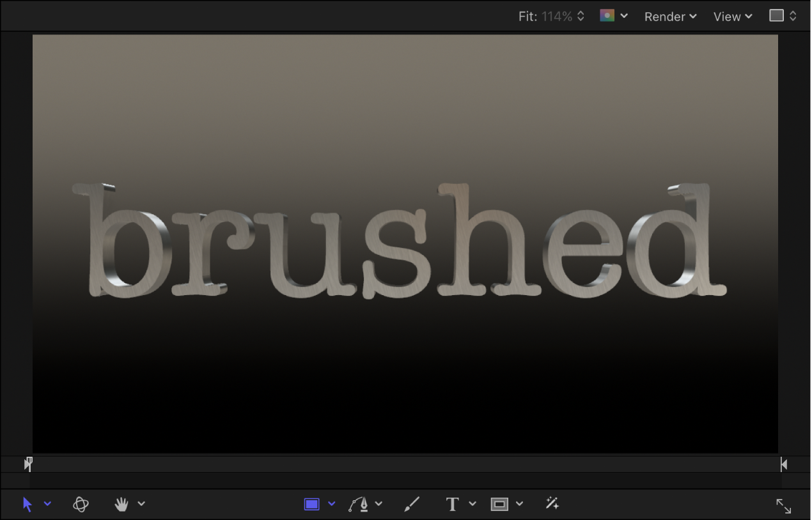
Task: Click the play range start marker
Action: (27, 464)
